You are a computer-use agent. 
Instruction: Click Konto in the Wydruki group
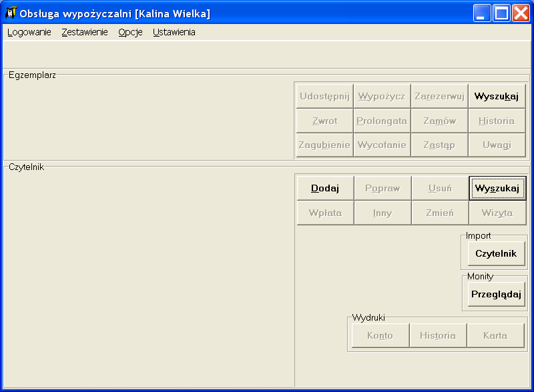coord(380,335)
